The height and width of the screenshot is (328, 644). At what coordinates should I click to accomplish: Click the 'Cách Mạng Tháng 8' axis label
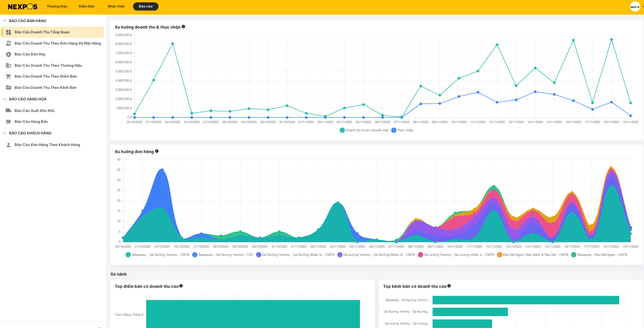[129, 315]
